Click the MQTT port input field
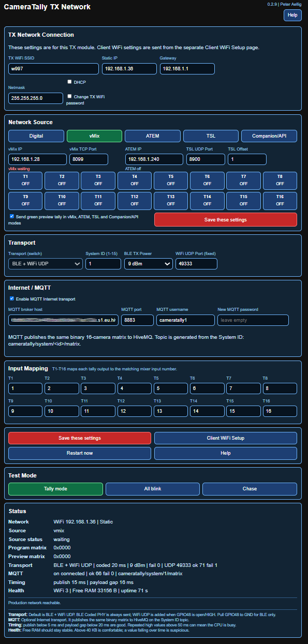Screen dimensions: 308x644 click(137, 320)
